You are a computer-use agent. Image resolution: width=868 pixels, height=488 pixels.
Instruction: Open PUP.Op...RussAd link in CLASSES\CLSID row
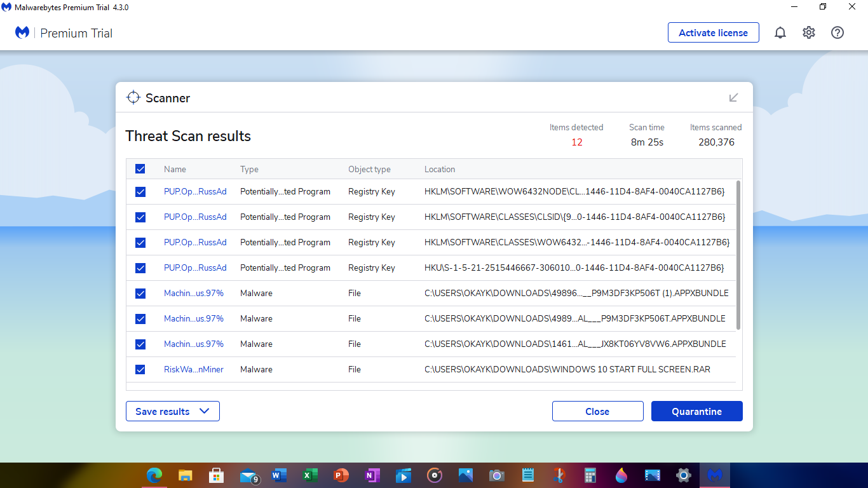pyautogui.click(x=195, y=217)
